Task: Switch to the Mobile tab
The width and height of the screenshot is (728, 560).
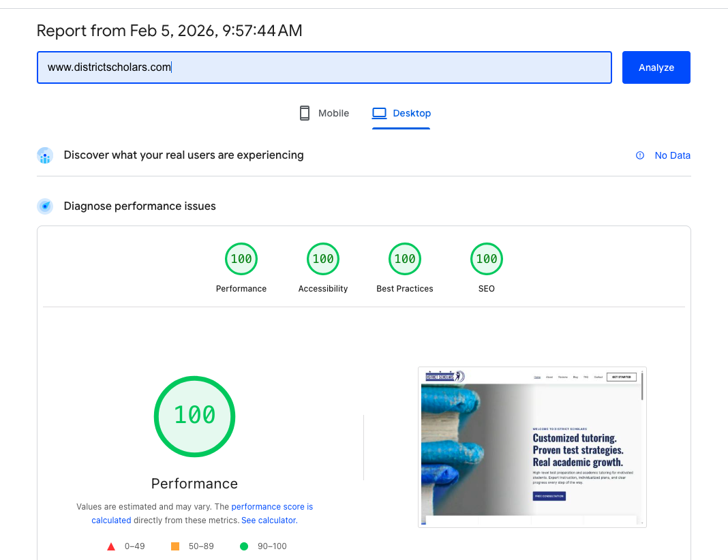Action: (324, 113)
